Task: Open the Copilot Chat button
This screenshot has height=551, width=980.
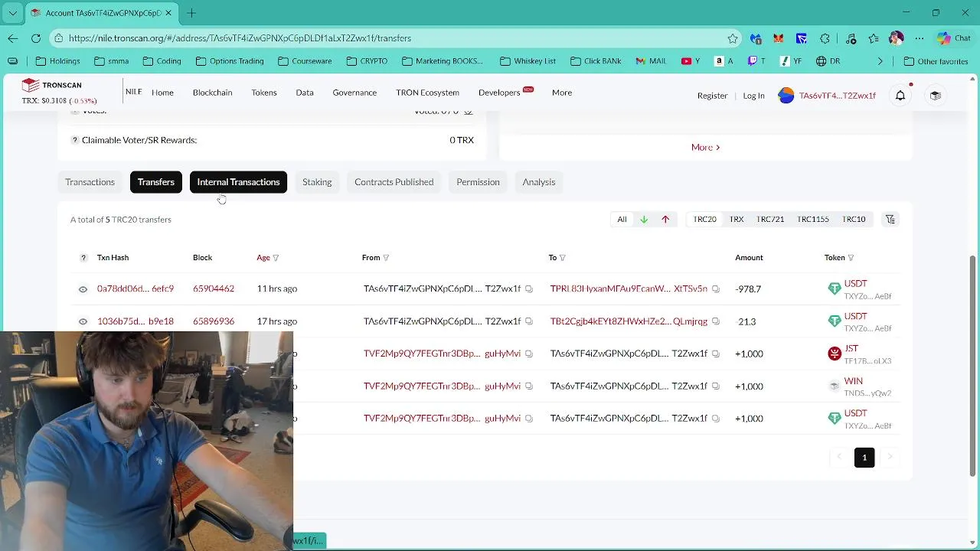Action: tap(953, 38)
